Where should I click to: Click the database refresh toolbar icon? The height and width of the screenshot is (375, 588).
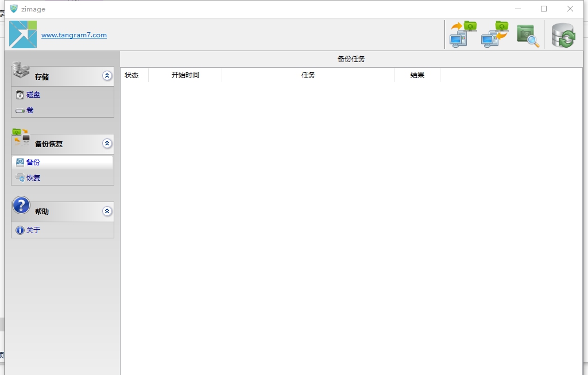pyautogui.click(x=563, y=36)
